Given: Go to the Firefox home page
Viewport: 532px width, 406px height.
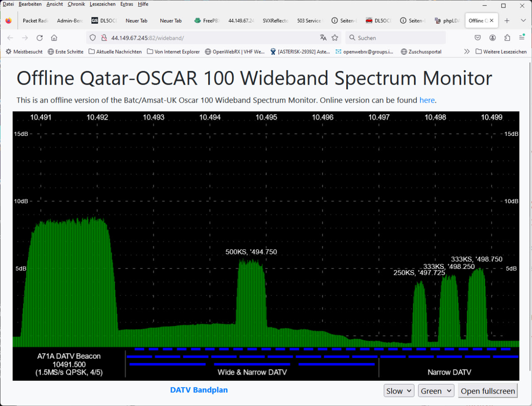Looking at the screenshot, I should (x=54, y=38).
